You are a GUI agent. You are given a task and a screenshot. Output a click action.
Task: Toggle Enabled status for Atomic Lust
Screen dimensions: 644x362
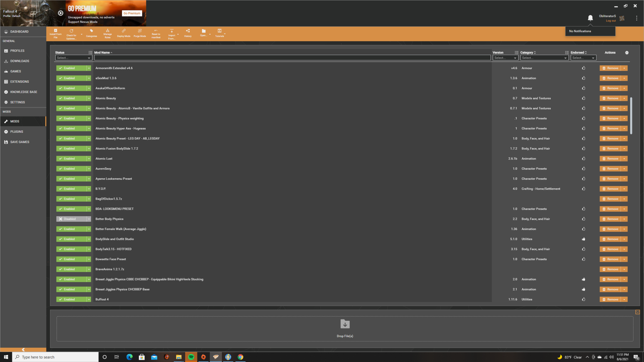point(71,159)
